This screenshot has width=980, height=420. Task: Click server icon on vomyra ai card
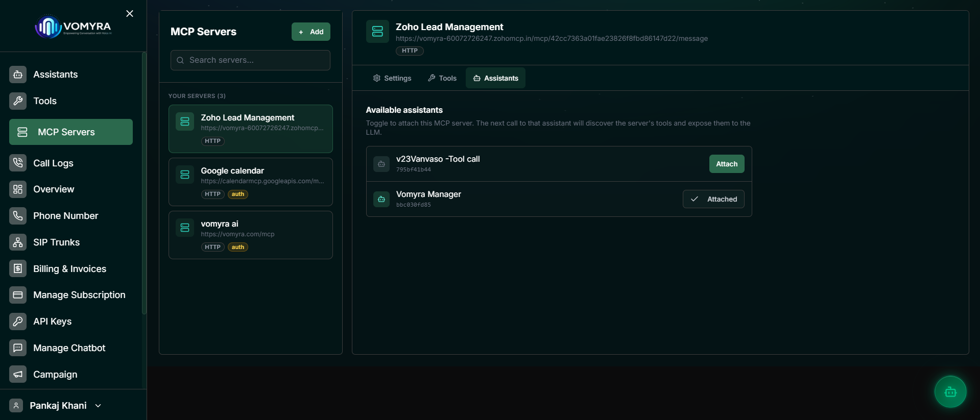(185, 228)
